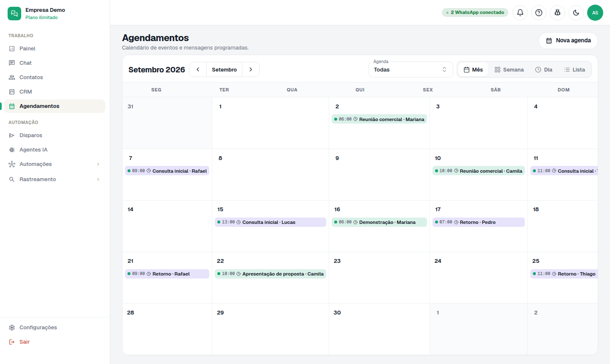Screen dimensions: 610x364
Task: Open 06:00 Reunião comercial Mariana event
Action: pyautogui.click(x=379, y=119)
